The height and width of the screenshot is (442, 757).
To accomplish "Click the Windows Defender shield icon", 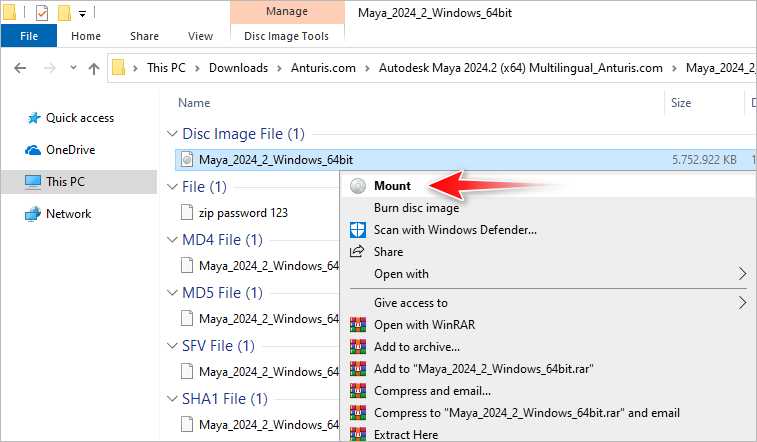I will point(358,229).
